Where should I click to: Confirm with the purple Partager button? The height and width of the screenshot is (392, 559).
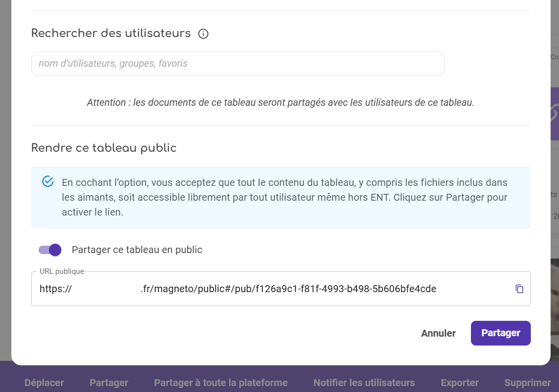coord(500,333)
